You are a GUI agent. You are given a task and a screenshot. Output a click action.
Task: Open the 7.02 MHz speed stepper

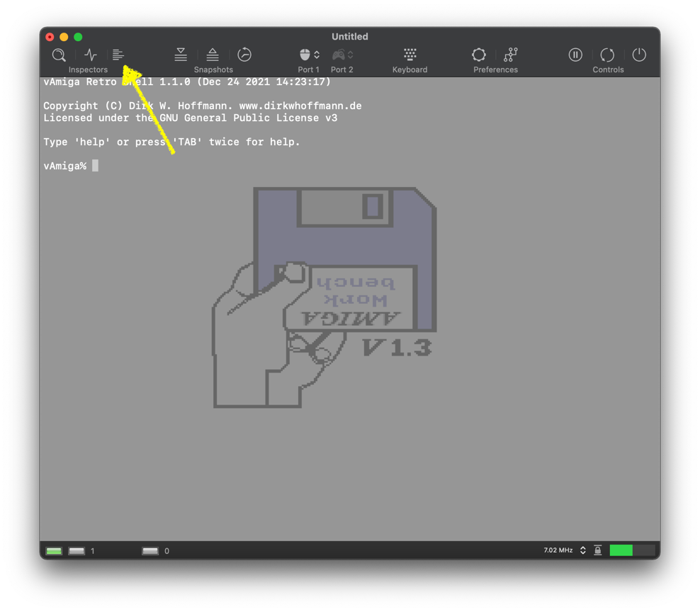coord(582,550)
